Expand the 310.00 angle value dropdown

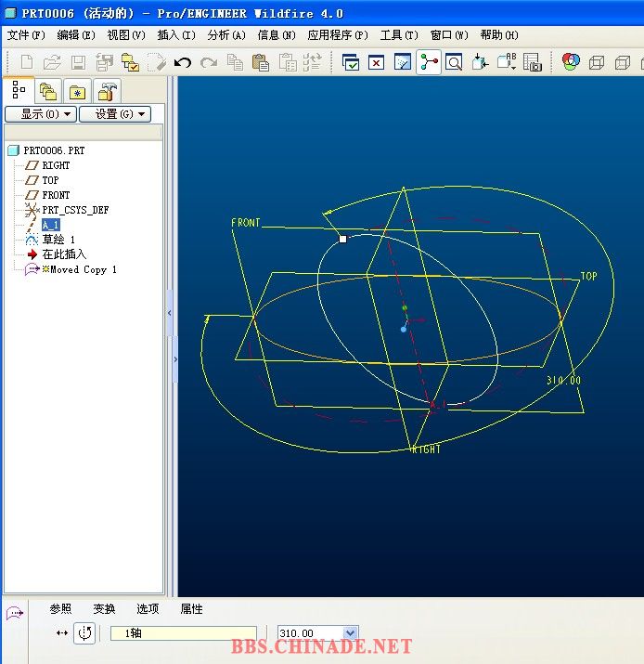[x=350, y=633]
